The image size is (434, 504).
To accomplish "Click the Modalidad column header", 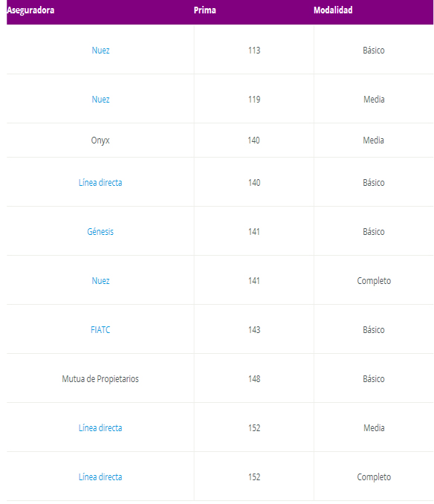I will [x=333, y=10].
